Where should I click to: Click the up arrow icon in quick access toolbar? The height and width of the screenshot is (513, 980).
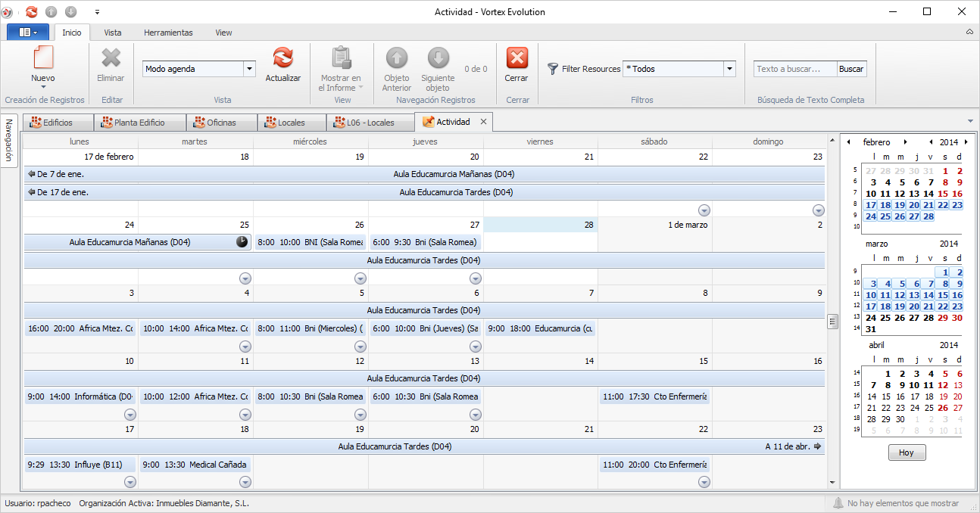tap(51, 11)
